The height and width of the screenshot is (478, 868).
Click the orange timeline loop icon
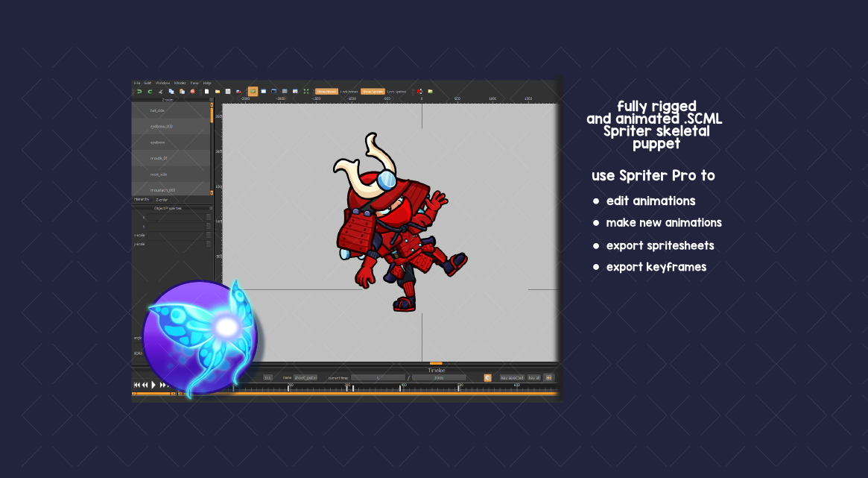488,378
